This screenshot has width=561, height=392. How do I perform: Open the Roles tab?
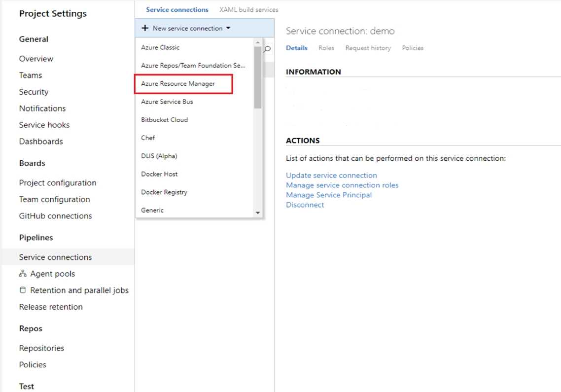pyautogui.click(x=326, y=48)
